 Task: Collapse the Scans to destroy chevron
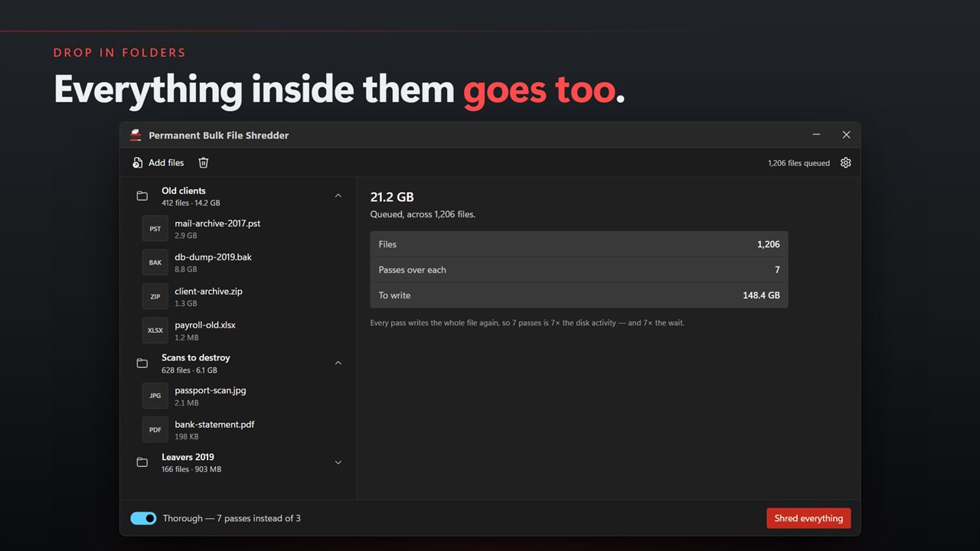(338, 363)
